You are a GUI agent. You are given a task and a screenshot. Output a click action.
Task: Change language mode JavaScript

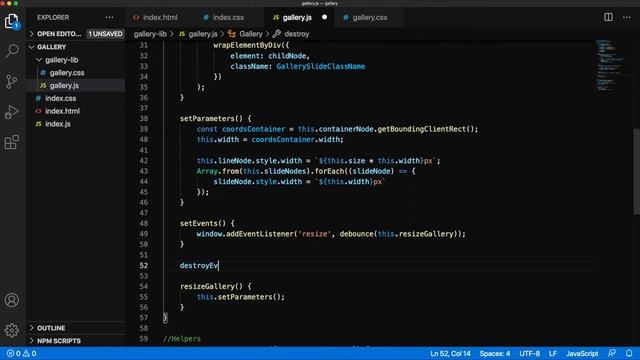click(582, 353)
